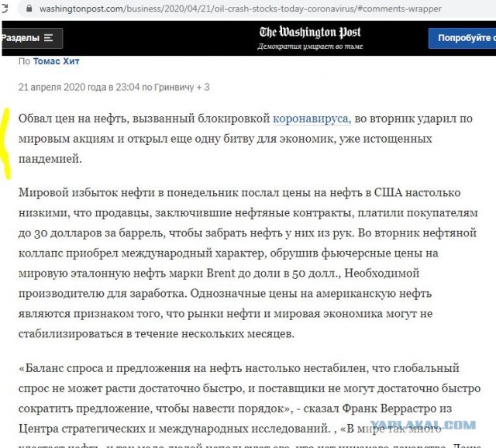
Task: Open author link Томас Хит
Action: point(56,61)
